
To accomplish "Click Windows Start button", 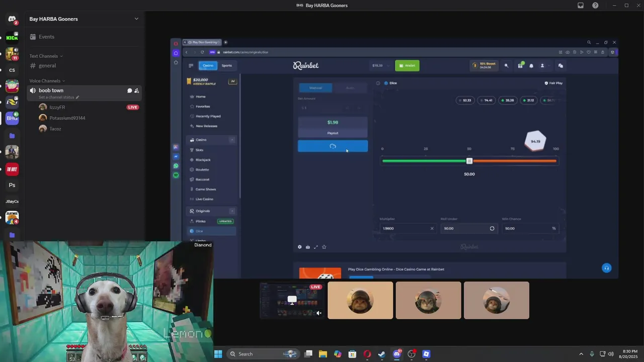I will click(218, 354).
